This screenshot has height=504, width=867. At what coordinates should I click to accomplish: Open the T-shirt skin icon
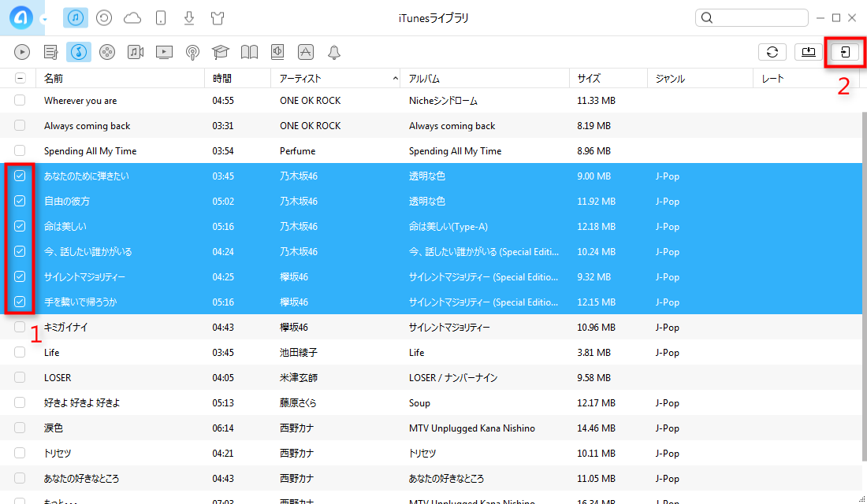tap(218, 17)
